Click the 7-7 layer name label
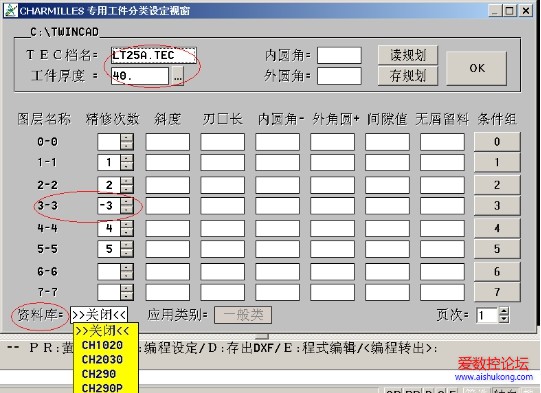541x393 pixels. click(x=47, y=292)
